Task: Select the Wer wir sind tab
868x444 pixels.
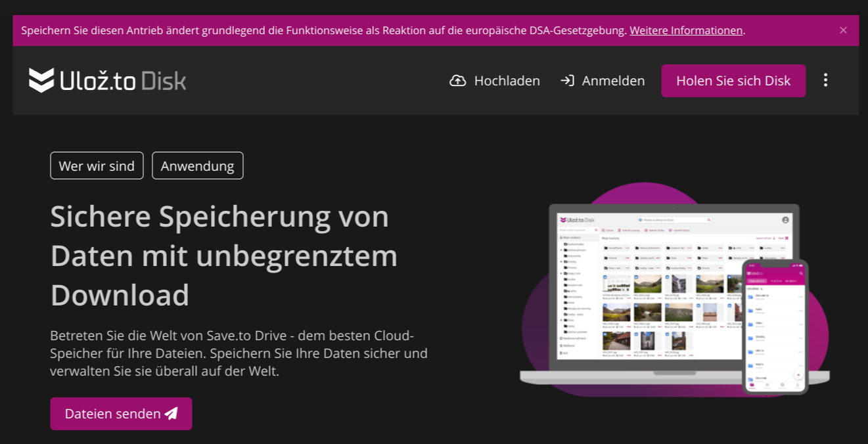Action: tap(97, 166)
